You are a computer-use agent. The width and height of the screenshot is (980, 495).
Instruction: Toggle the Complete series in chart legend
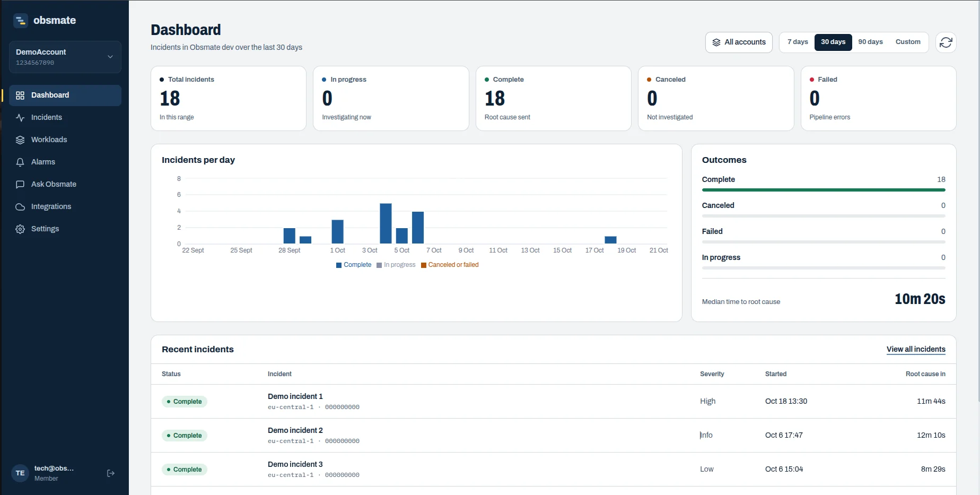pos(354,265)
